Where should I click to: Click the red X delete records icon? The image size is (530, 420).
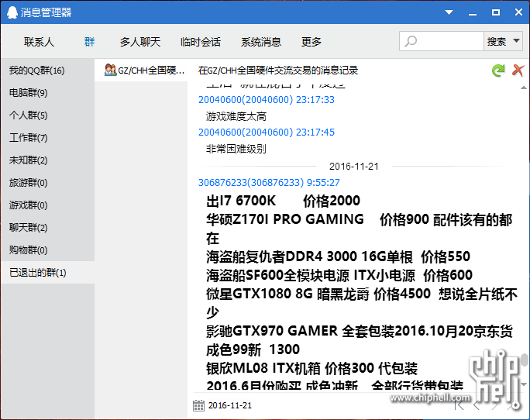(x=518, y=71)
